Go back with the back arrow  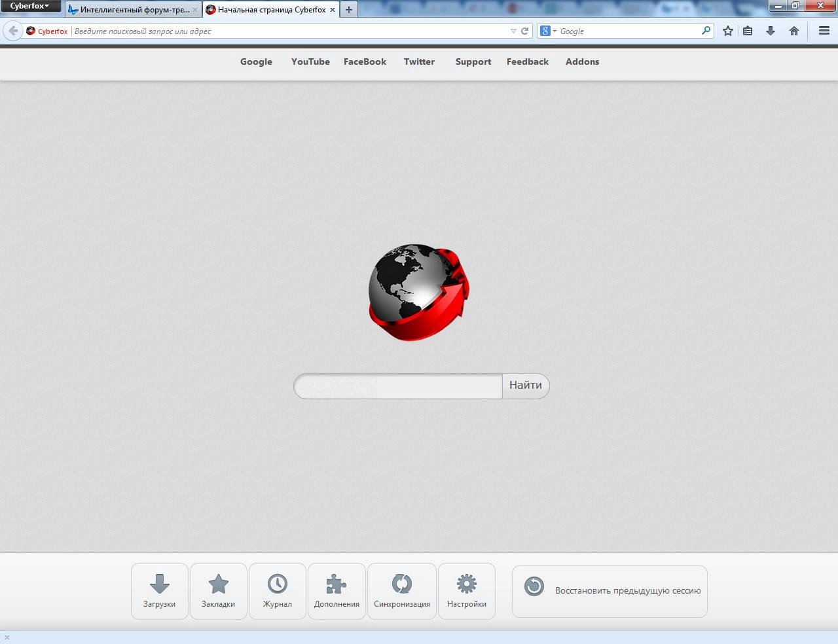12,31
